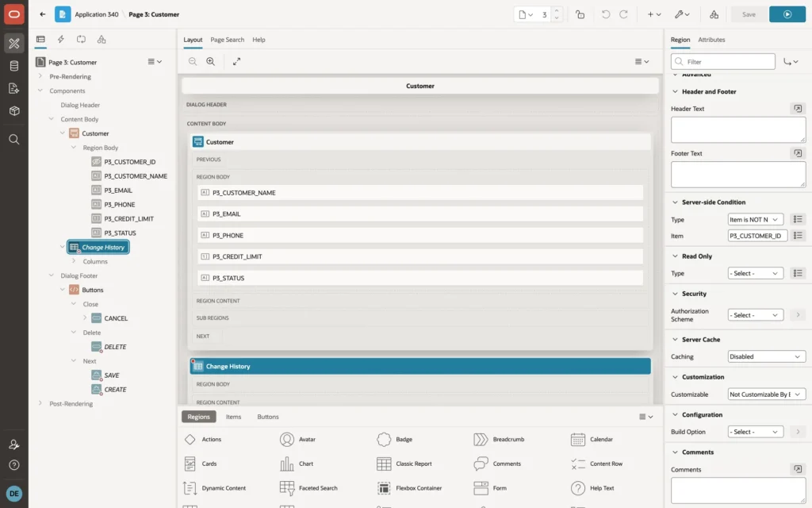812x508 pixels.
Task: Open Server-side Condition Type list icon
Action: pos(798,219)
